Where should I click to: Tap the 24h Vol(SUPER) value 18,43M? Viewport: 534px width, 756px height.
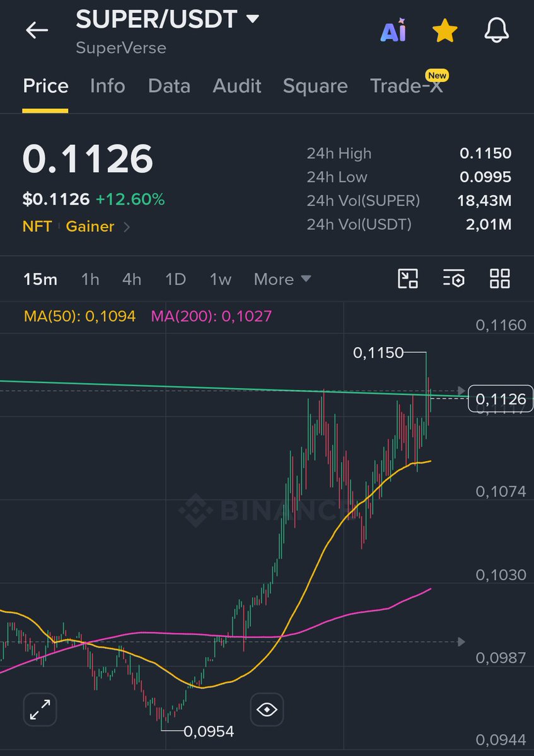(x=484, y=201)
